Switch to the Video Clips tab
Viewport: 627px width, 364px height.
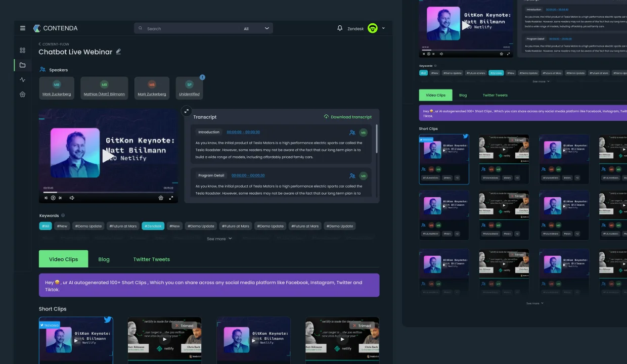pos(64,259)
